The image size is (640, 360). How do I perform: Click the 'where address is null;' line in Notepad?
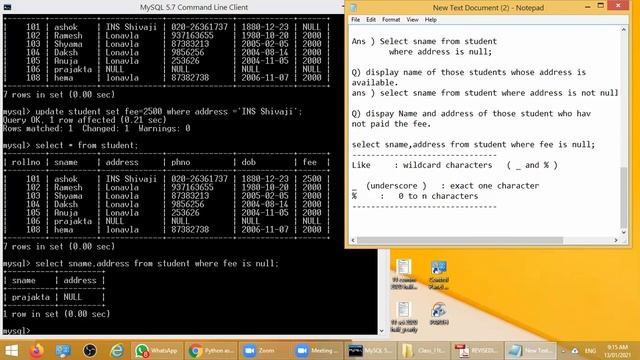click(x=440, y=52)
